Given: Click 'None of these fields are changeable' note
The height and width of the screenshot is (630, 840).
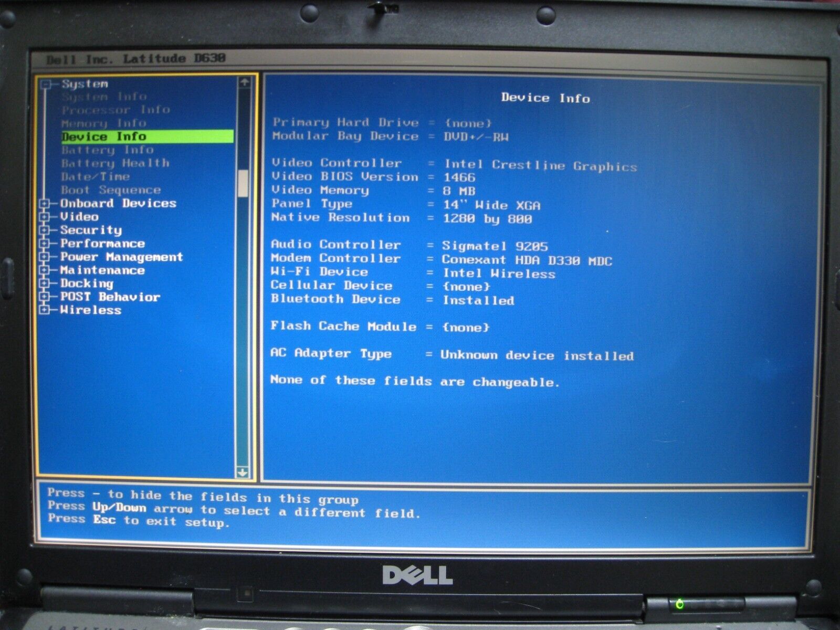Looking at the screenshot, I should click(415, 381).
